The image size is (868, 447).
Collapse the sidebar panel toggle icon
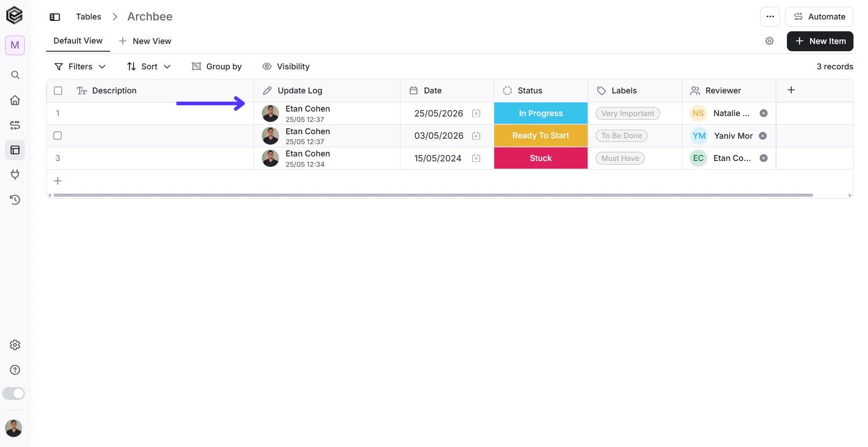pyautogui.click(x=55, y=17)
